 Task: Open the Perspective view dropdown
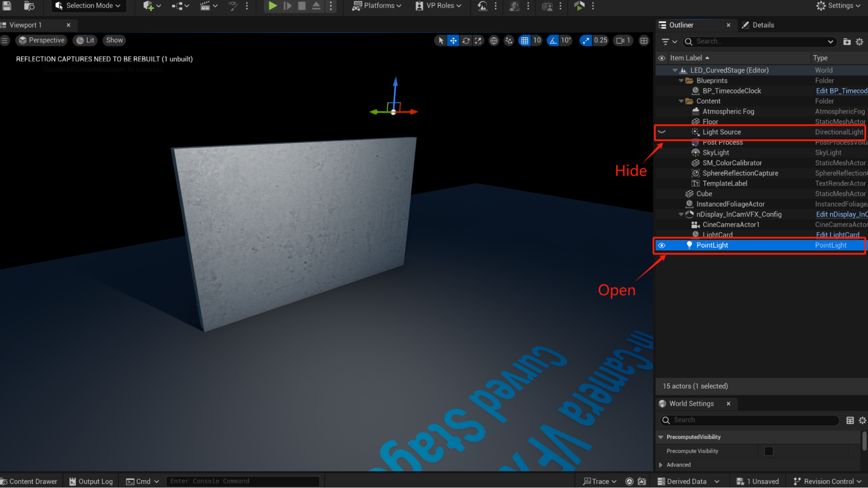click(41, 40)
